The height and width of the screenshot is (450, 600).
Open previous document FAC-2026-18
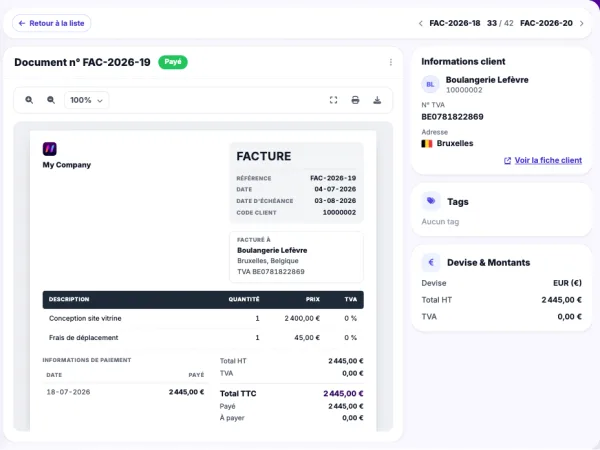(x=455, y=23)
